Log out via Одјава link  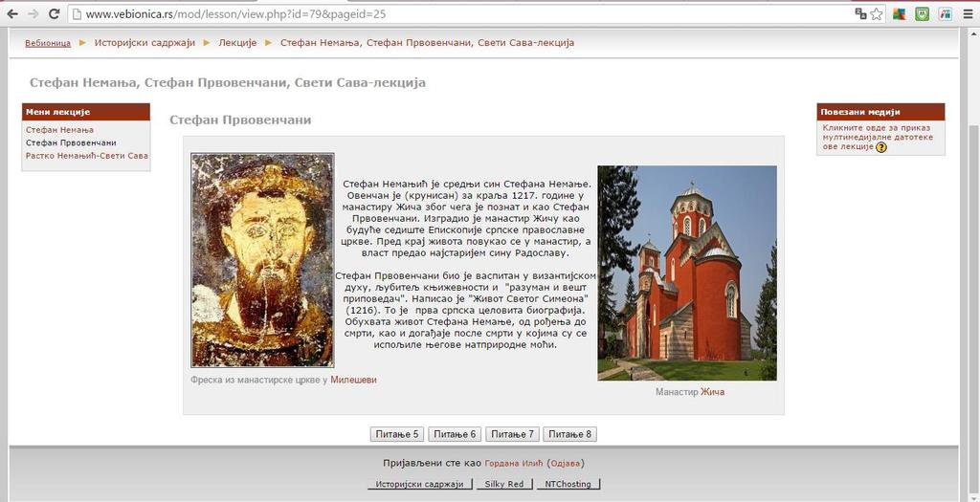click(566, 464)
